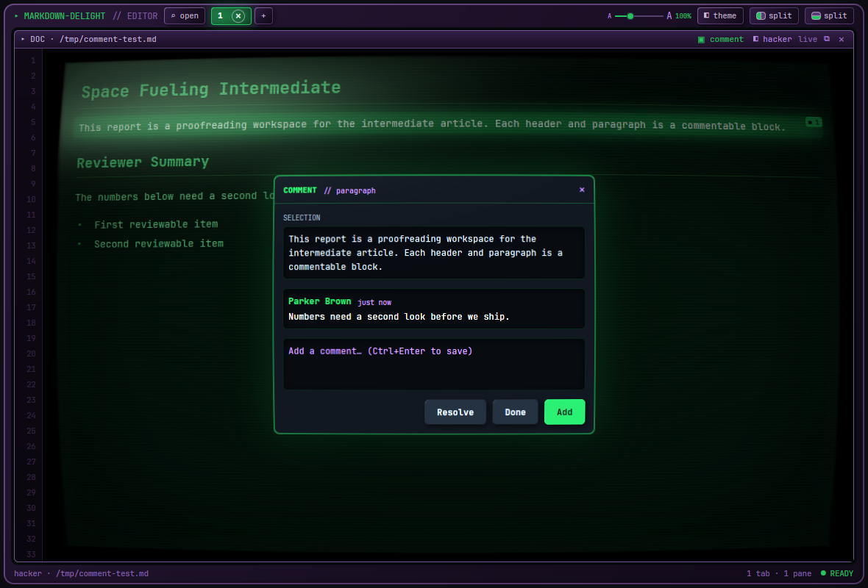Image resolution: width=868 pixels, height=588 pixels.
Task: Close tab 1 with its x icon
Action: pos(238,16)
